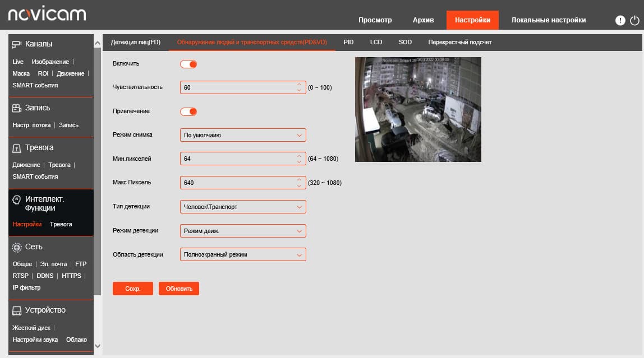
Task: Toggle the Включить switch off
Action: pyautogui.click(x=188, y=64)
